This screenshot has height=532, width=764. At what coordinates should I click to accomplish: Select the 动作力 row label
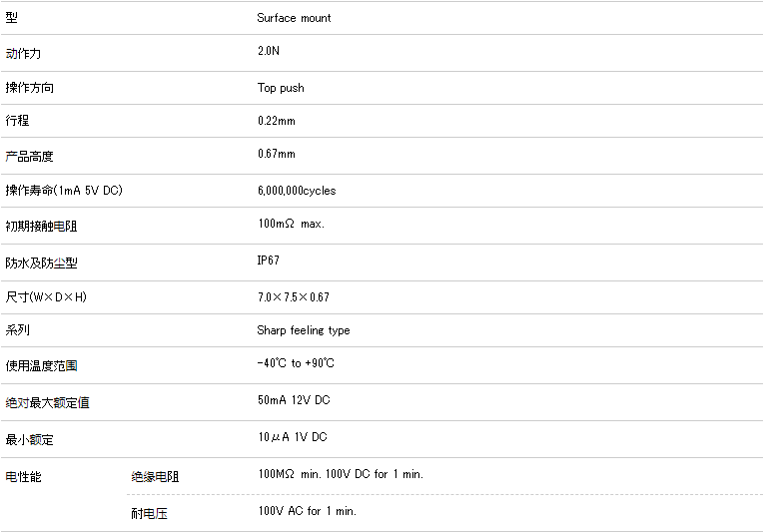point(24,53)
